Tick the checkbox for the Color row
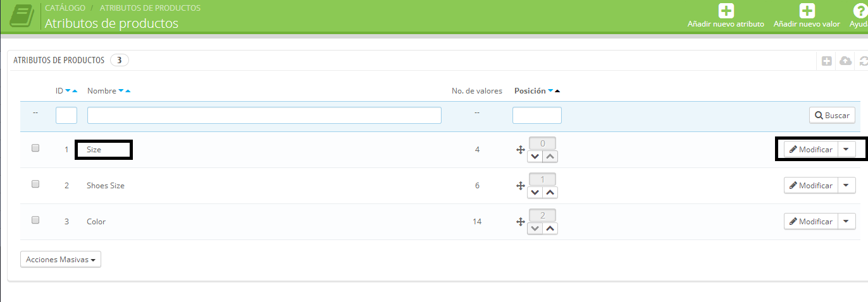Image resolution: width=868 pixels, height=302 pixels. click(35, 220)
